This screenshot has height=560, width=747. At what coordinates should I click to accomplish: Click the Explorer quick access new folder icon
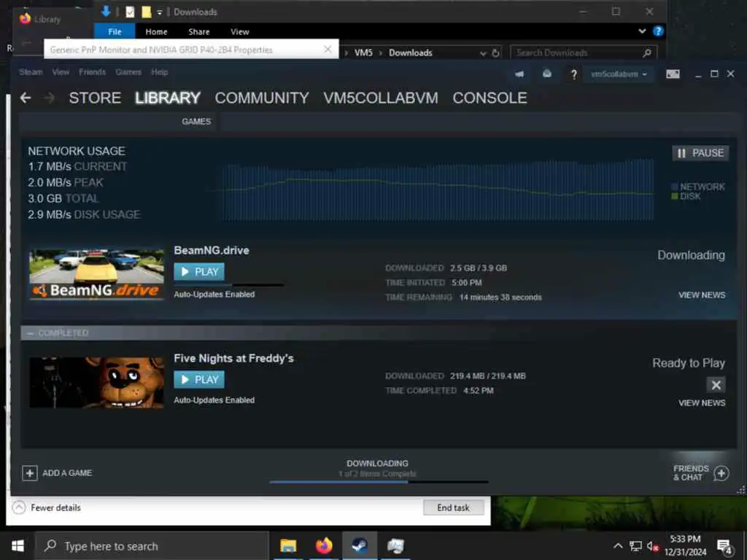point(146,12)
